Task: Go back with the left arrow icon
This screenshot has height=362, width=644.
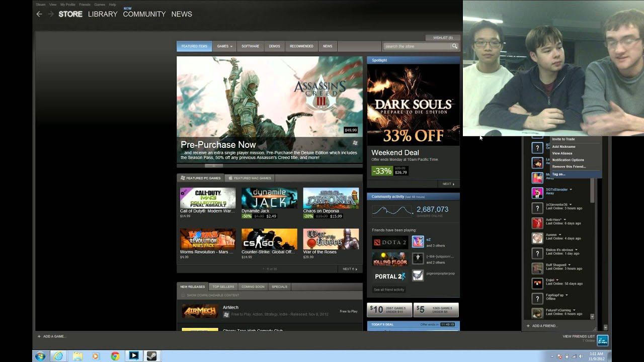Action: tap(39, 14)
